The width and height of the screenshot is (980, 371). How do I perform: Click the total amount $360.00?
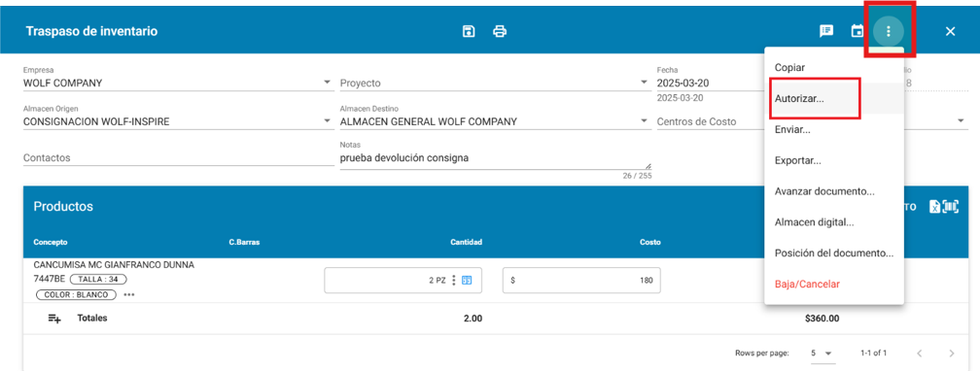822,319
